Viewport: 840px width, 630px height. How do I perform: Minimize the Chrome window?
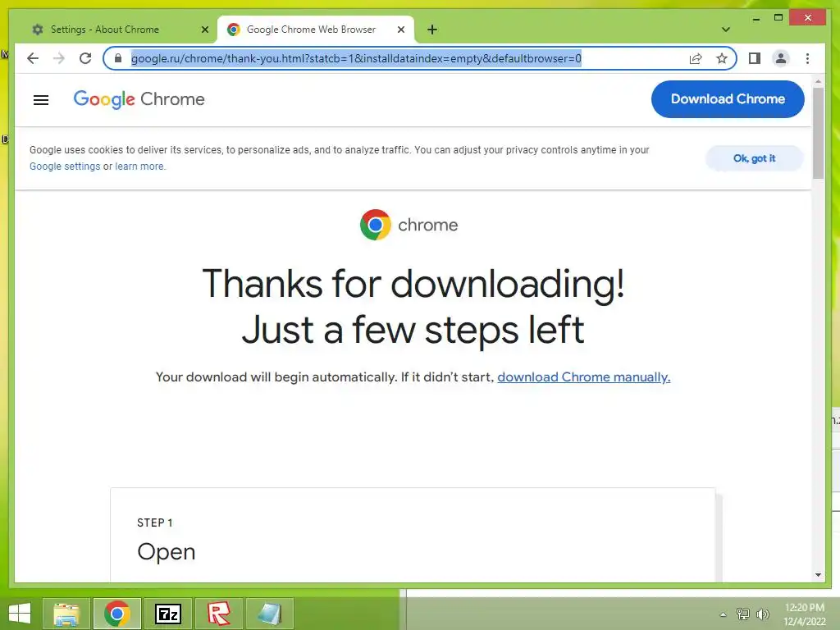(756, 19)
